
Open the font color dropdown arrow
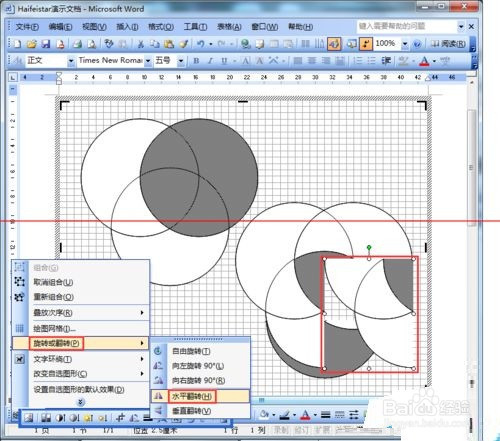tap(434, 61)
